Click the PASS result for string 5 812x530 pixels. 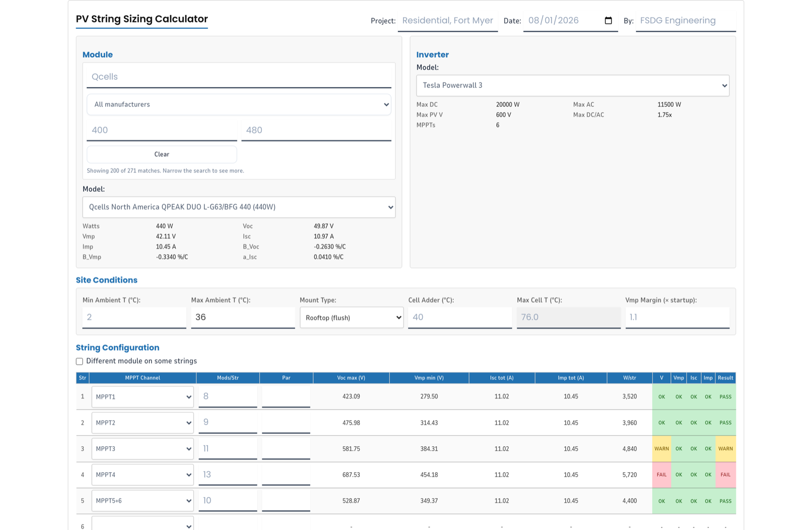(x=725, y=501)
